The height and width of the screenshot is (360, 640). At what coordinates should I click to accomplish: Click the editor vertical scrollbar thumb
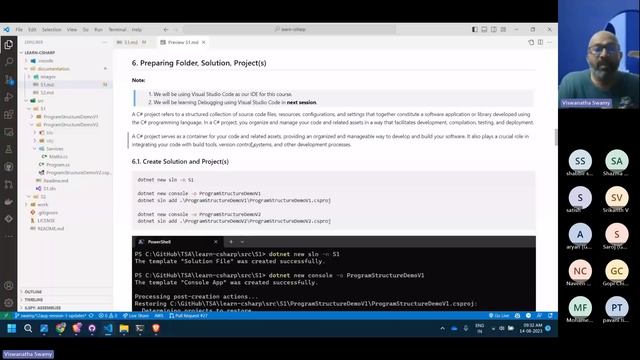tap(556, 137)
